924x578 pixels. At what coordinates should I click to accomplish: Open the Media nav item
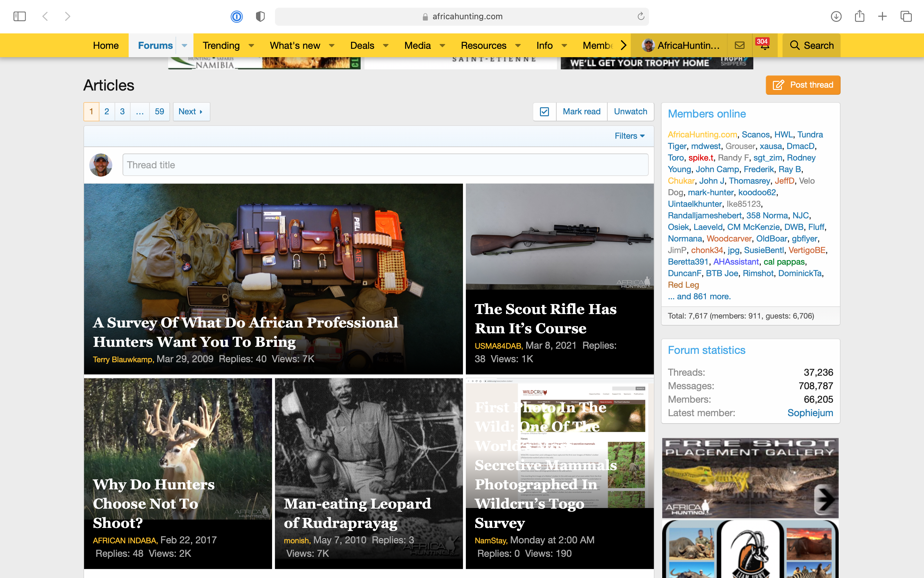[x=417, y=46]
